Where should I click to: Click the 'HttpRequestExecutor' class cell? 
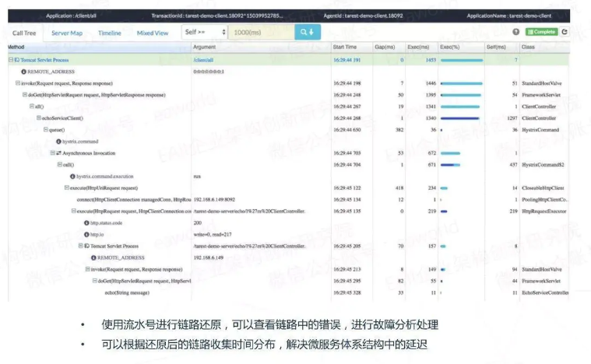click(x=544, y=212)
